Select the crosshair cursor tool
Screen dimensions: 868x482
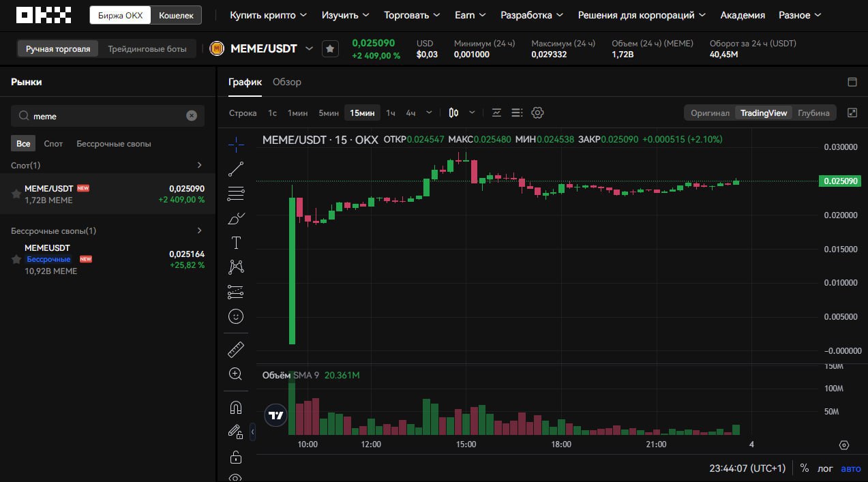[x=236, y=143]
